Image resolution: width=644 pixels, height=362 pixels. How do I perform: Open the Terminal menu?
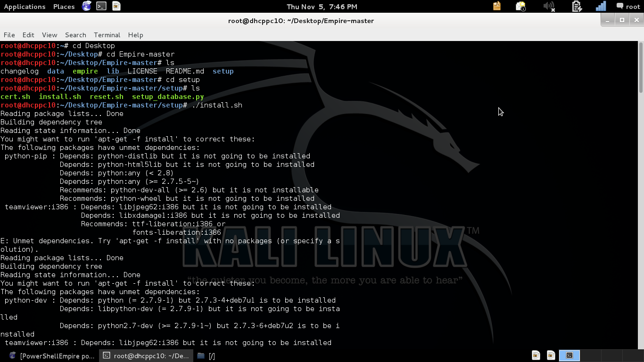107,35
